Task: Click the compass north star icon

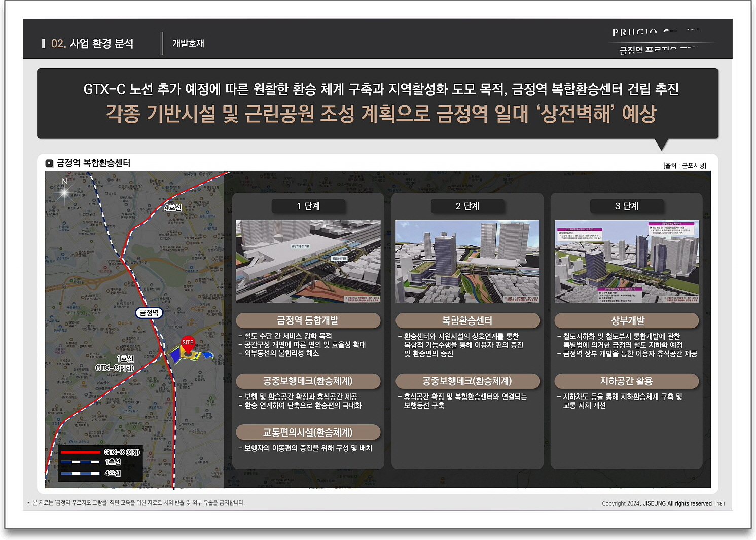Action: point(64,192)
